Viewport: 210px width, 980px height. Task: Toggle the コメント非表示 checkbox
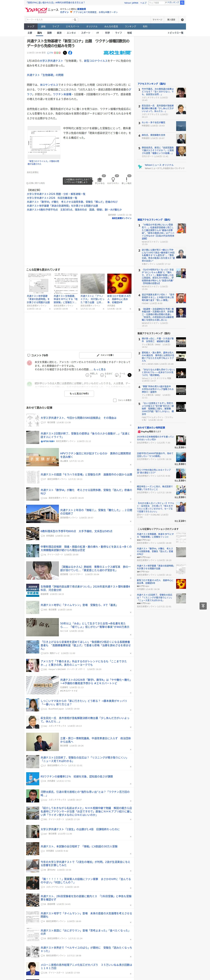pyautogui.click(x=115, y=400)
